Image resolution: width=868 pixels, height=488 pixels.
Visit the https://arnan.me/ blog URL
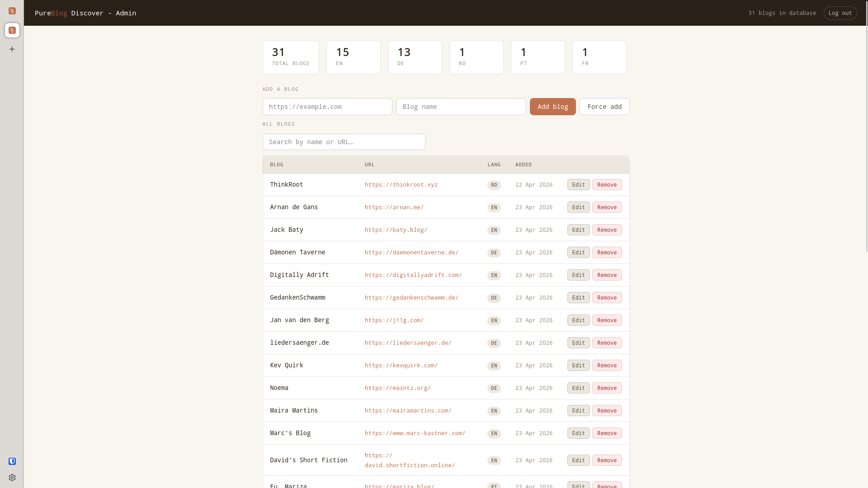pos(394,207)
